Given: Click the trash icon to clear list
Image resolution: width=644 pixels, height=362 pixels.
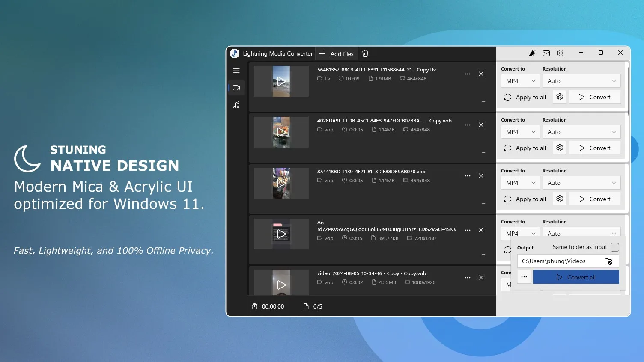Looking at the screenshot, I should click(x=365, y=53).
